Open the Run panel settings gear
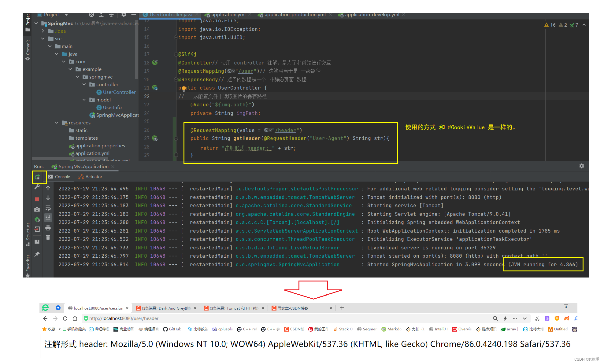The image size is (604, 364). 581,166
